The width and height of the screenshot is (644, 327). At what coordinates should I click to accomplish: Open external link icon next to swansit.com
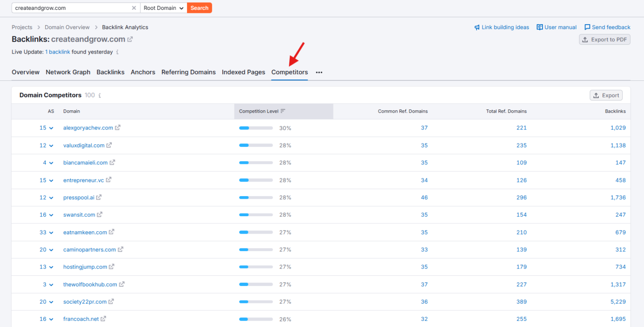100,214
